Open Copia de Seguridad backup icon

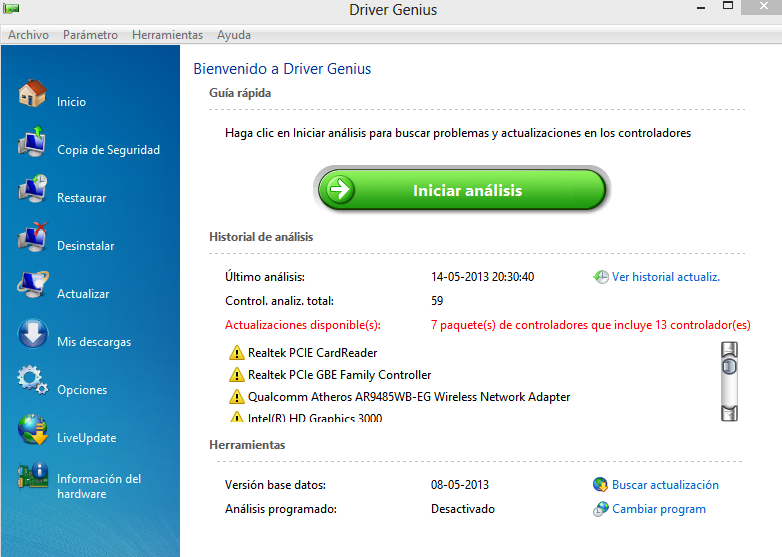point(32,142)
